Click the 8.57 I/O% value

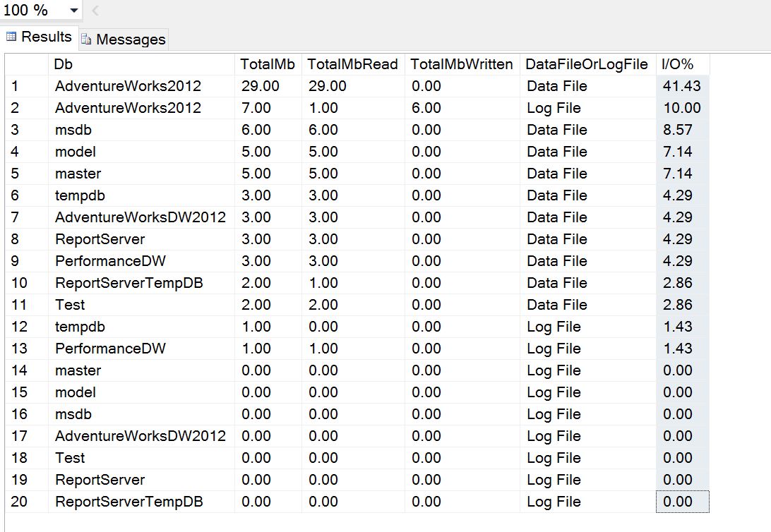(683, 130)
